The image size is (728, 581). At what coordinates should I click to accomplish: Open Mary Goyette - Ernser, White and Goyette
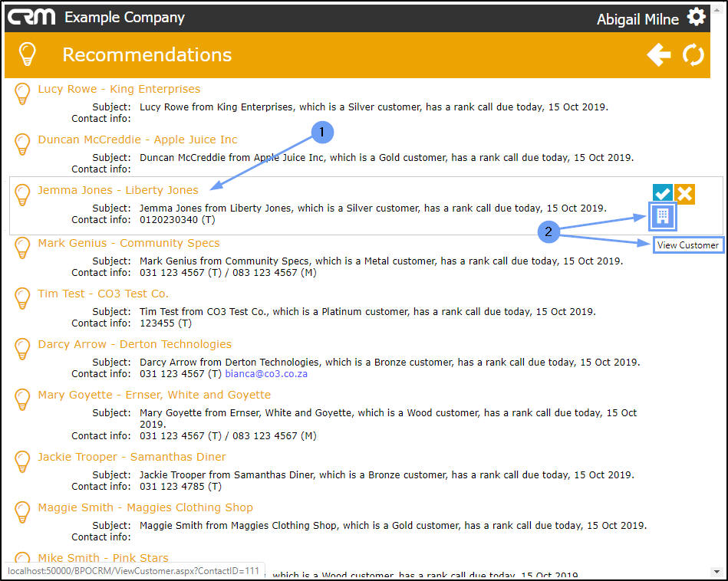[154, 395]
